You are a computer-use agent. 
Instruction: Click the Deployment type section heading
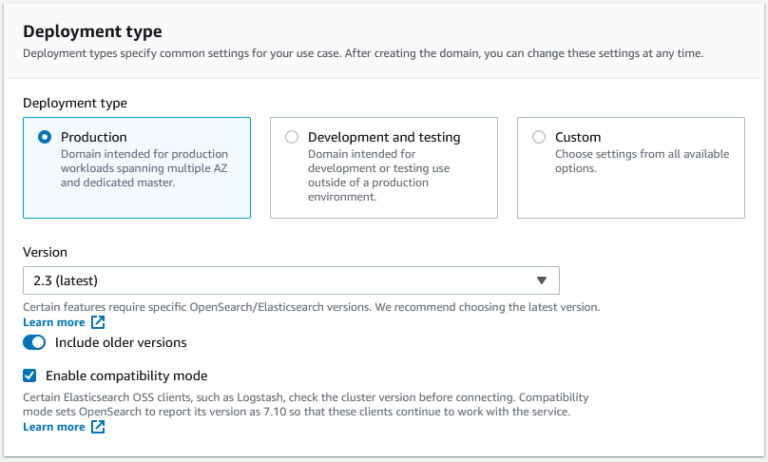coord(92,32)
